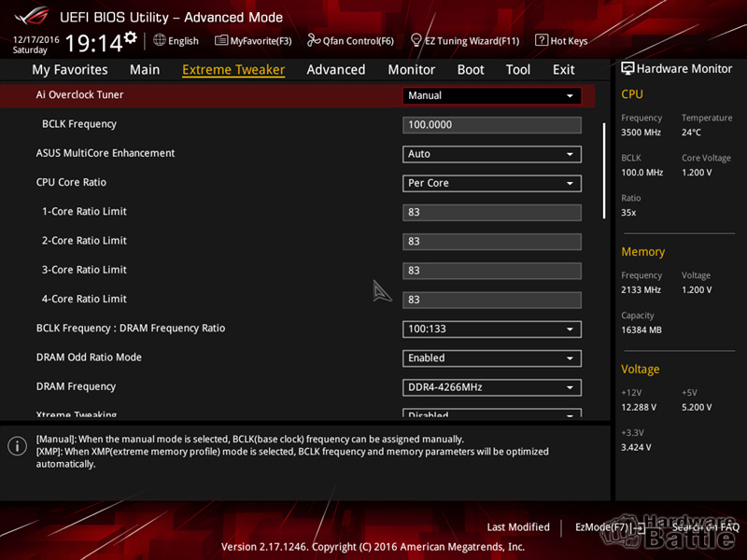Screen dimensions: 747x560
Task: Go to the Monitor tab
Action: tap(411, 69)
